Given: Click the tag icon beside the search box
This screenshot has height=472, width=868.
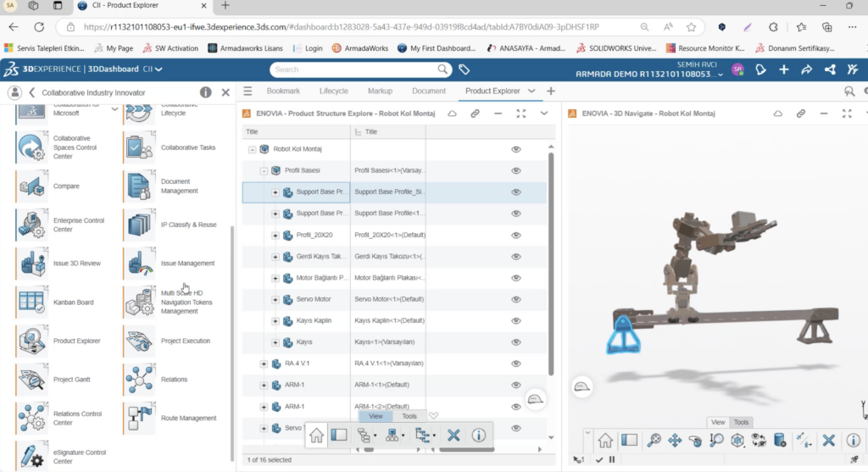Looking at the screenshot, I should [464, 69].
